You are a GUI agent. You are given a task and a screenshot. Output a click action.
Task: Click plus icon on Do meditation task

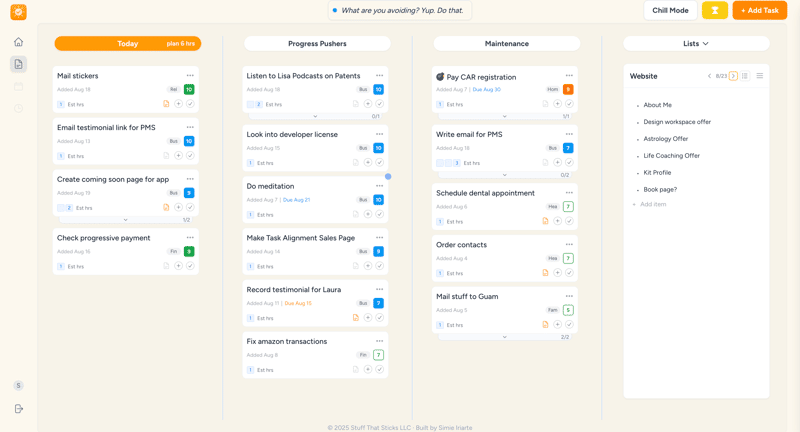(x=367, y=214)
